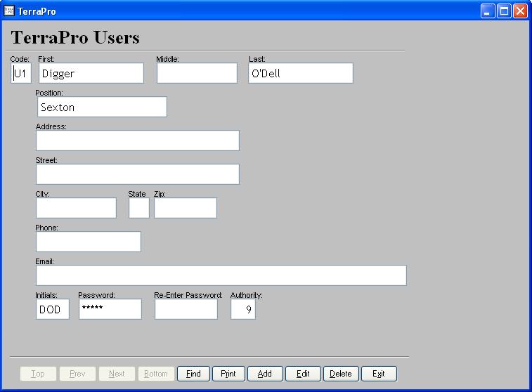This screenshot has height=392, width=532.
Task: Click the Edit button
Action: (303, 374)
